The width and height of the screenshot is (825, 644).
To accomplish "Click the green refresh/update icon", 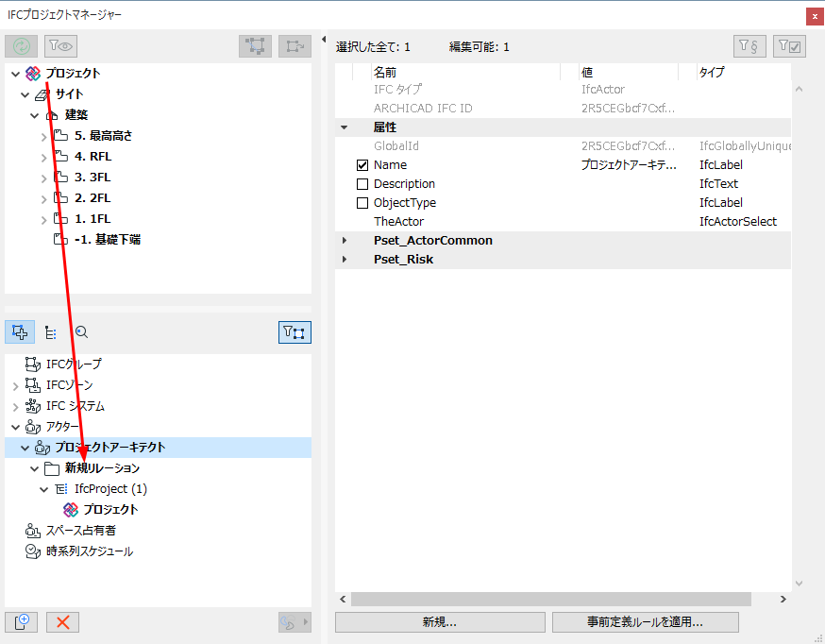I will pos(21,46).
